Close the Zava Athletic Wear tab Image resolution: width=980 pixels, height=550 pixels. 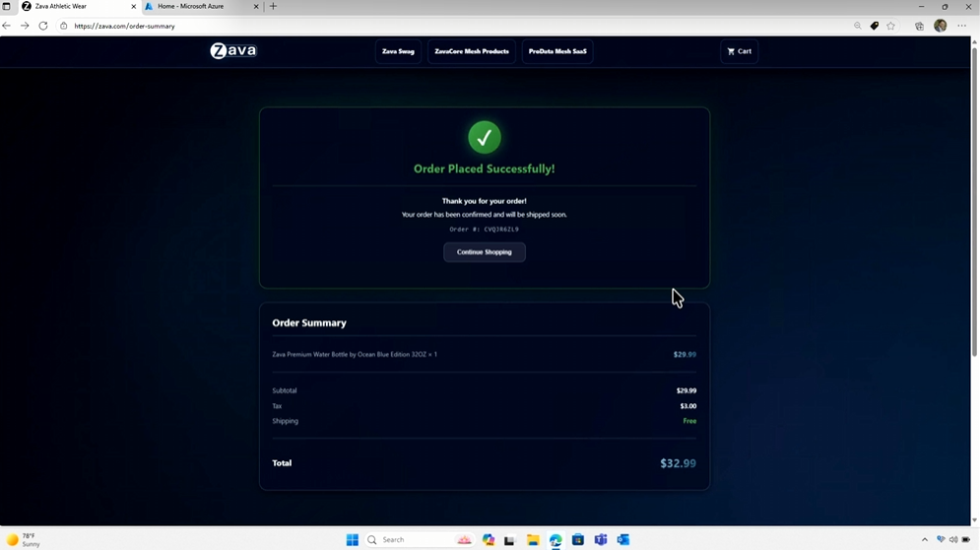133,6
